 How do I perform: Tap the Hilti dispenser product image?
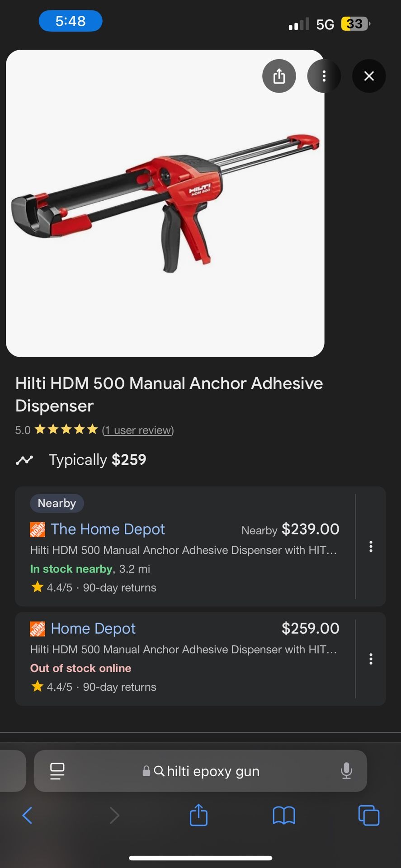[x=165, y=203]
